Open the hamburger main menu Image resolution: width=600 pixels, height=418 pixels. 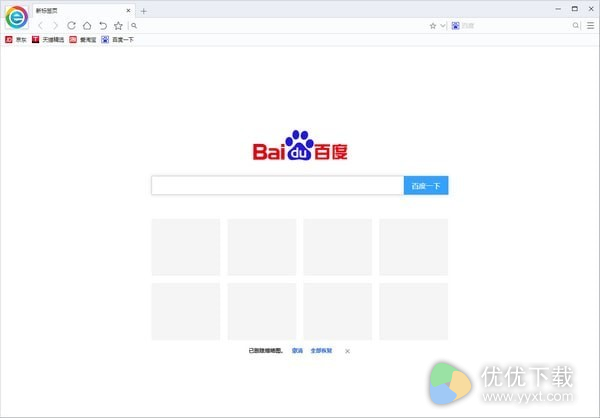click(x=590, y=26)
